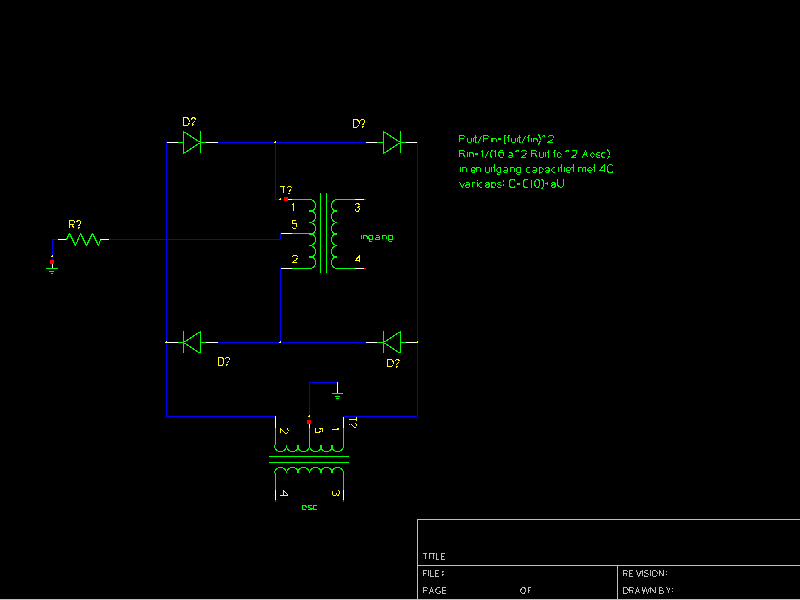Click the ground symbol below the resistor
The height and width of the screenshot is (600, 800).
point(52,268)
